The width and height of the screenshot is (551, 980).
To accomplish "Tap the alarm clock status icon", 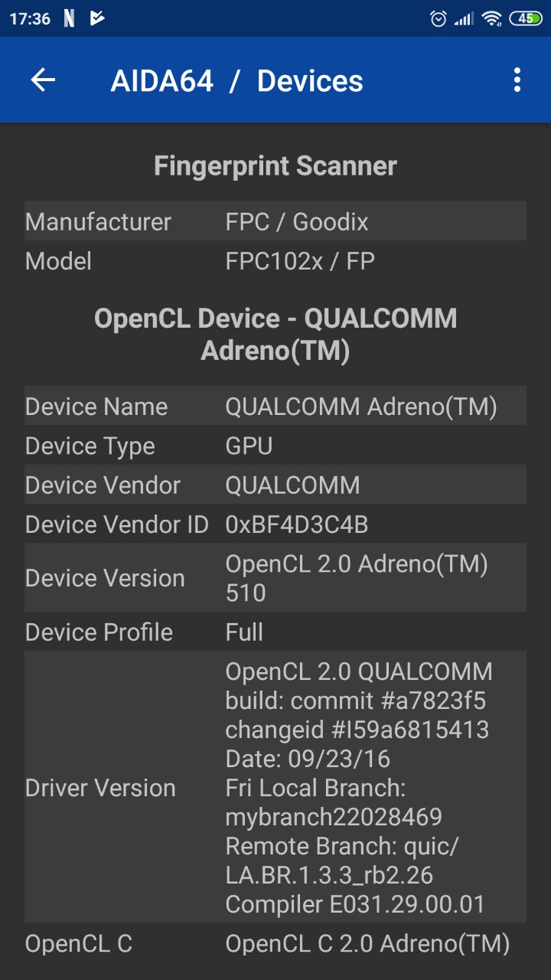I will click(x=439, y=18).
